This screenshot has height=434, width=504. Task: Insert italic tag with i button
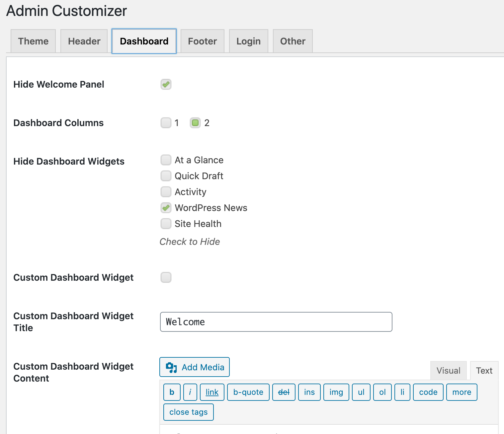pyautogui.click(x=190, y=392)
